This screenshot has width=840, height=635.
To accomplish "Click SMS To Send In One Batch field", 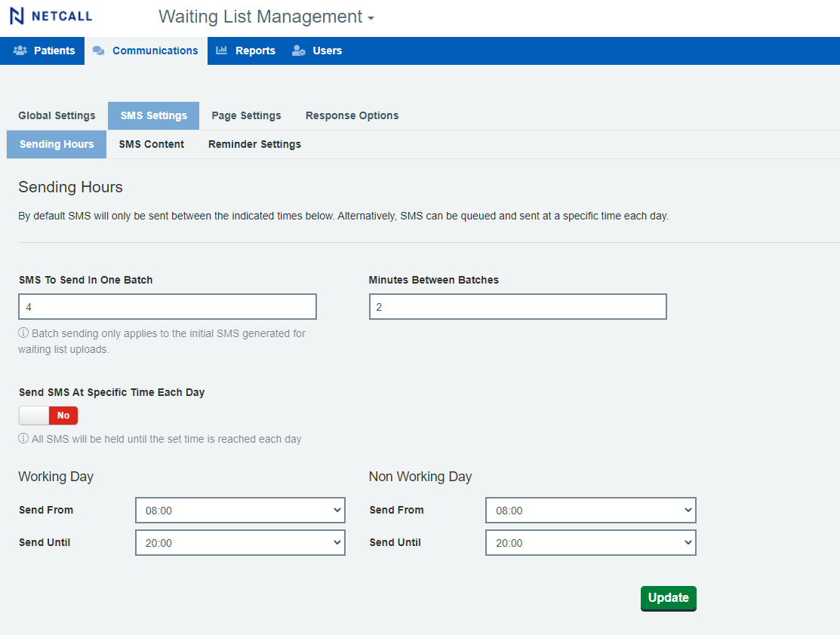I will [168, 307].
